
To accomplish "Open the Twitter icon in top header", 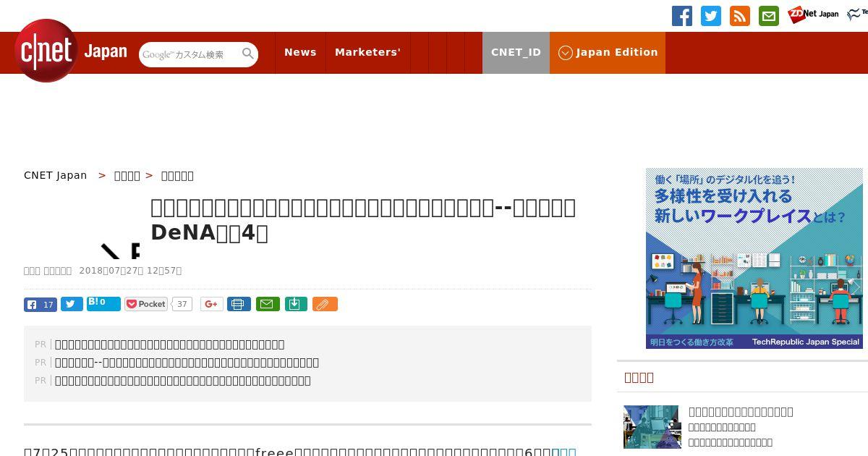I will (711, 16).
